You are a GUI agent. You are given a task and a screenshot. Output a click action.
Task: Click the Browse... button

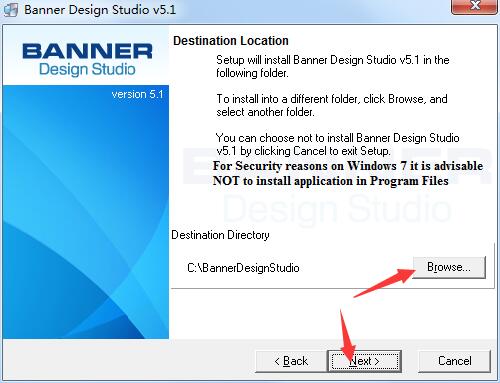coord(449,267)
